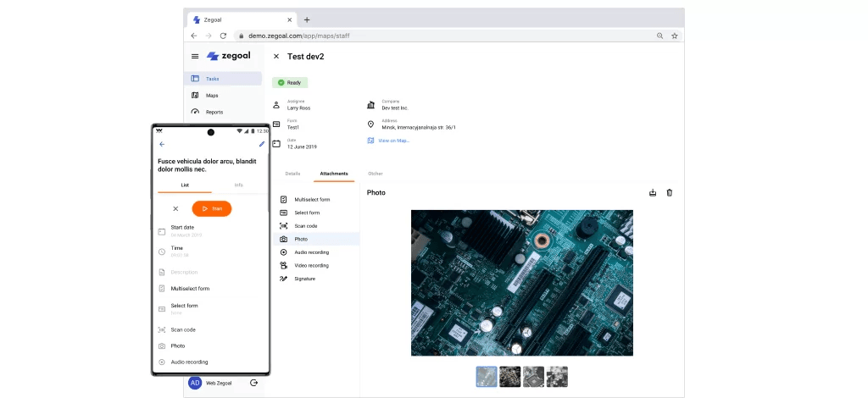Open the View on Map link
Image resolution: width=868 pixels, height=398 pixels.
pos(393,141)
